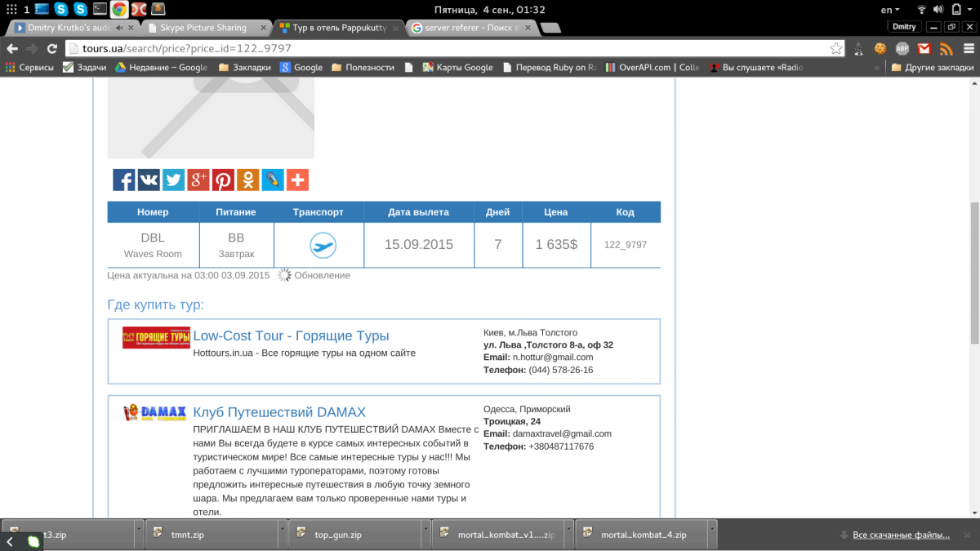Open the Клуб Путешествий DAMAX link
This screenshot has height=551, width=980.
coord(279,412)
